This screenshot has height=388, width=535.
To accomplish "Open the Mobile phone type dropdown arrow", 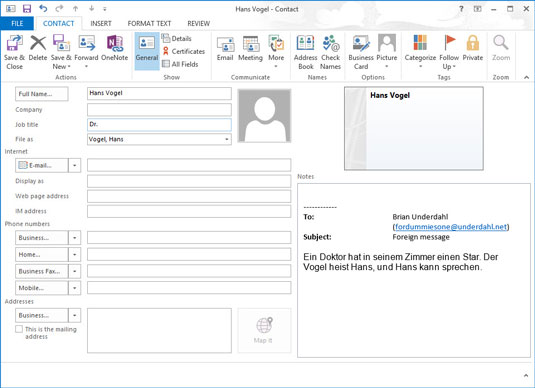I will (x=74, y=288).
